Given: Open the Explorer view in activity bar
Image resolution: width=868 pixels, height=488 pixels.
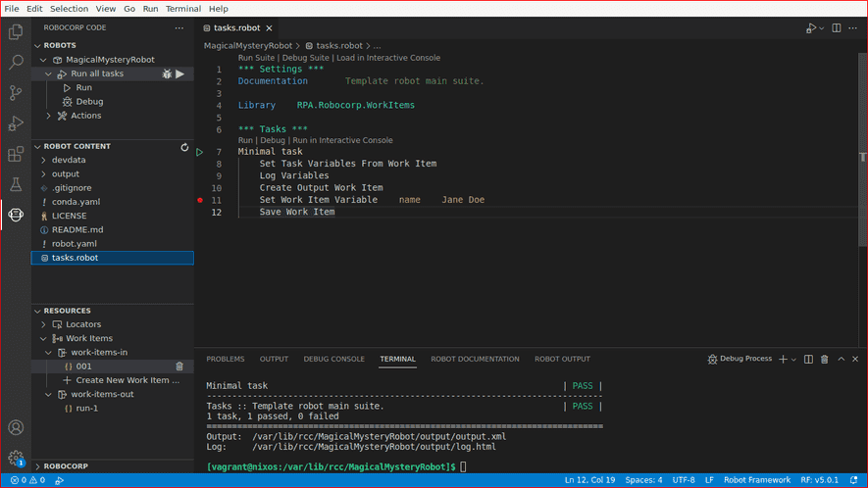Looking at the screenshot, I should (x=16, y=32).
